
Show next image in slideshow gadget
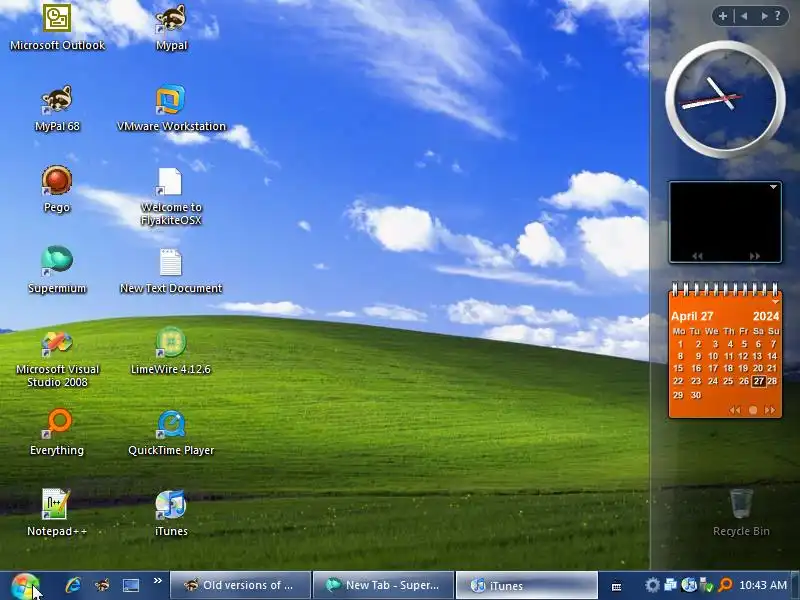coord(754,256)
